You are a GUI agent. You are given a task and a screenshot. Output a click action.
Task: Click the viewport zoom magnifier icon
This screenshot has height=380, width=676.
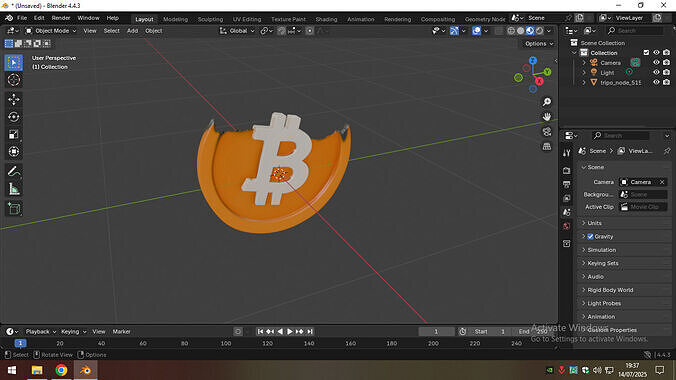click(x=547, y=102)
